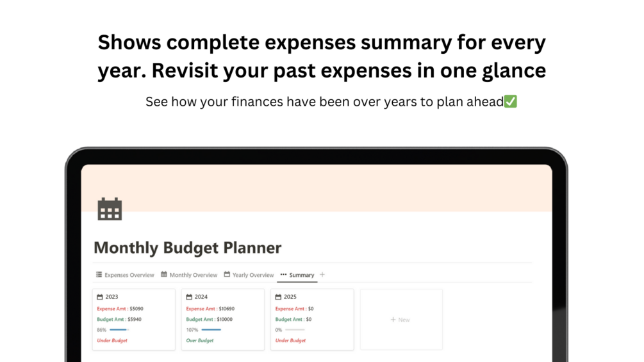Open the Expenses Overview tab
This screenshot has height=362, width=644.
click(x=129, y=276)
